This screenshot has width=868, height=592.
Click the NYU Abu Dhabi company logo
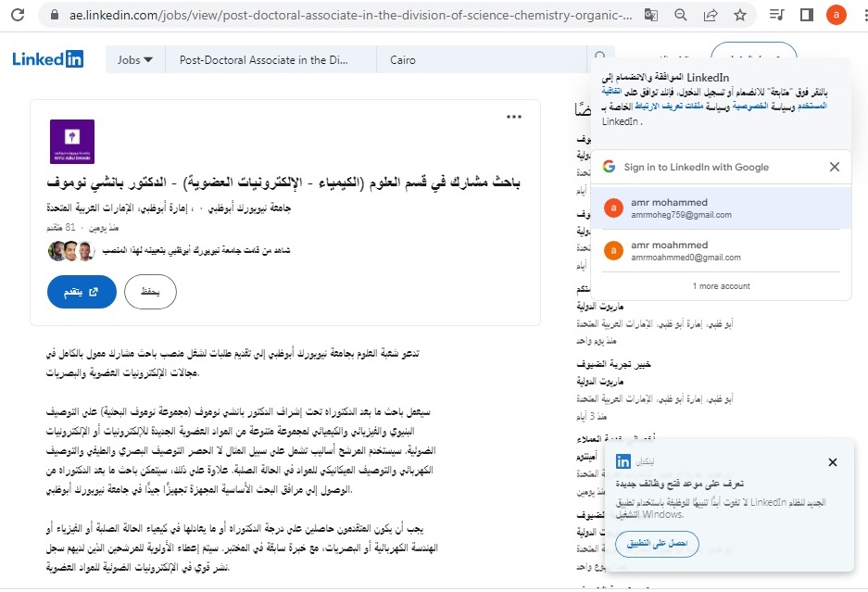[x=71, y=142]
